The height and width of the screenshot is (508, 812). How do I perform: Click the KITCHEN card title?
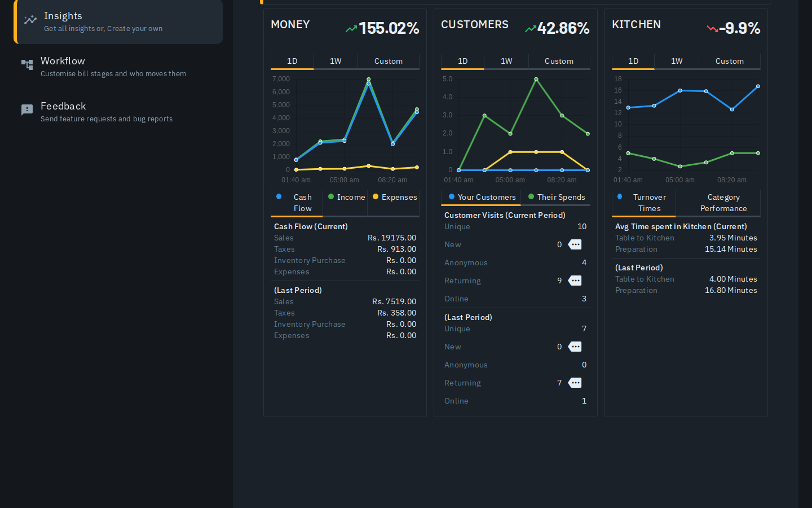[636, 24]
